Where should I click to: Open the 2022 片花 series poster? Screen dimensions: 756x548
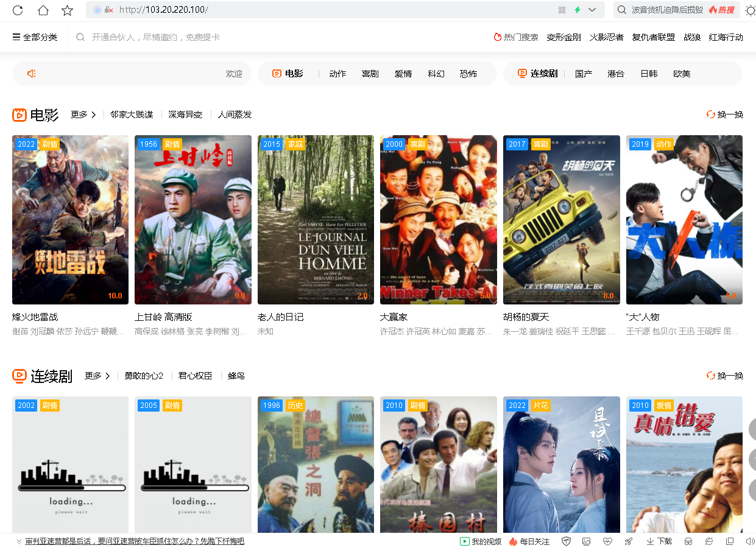point(562,465)
